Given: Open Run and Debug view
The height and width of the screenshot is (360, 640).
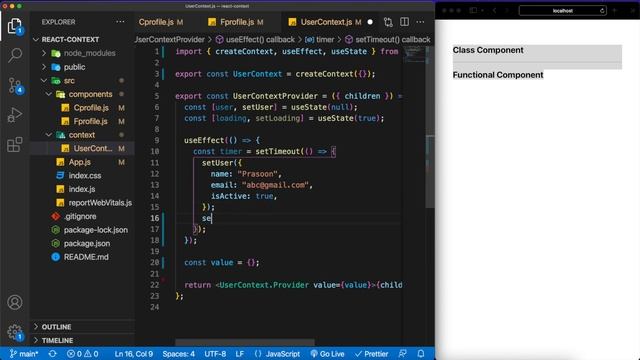Looking at the screenshot, I should 15,115.
